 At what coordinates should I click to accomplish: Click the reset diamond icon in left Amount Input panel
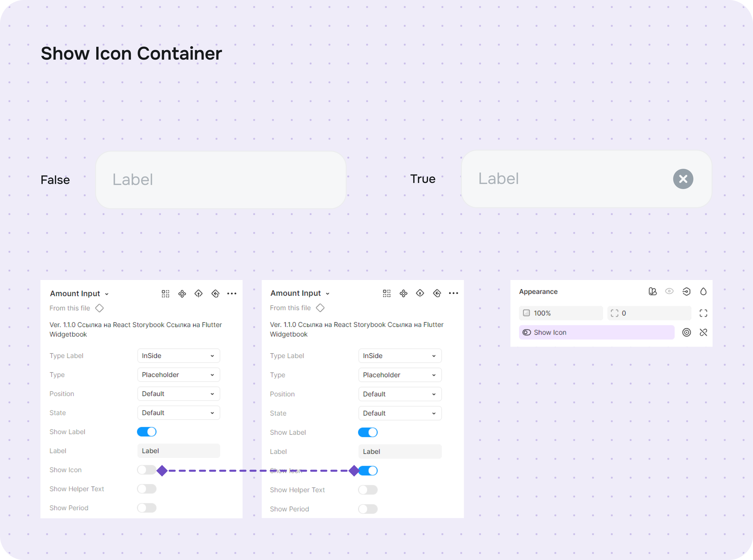pos(215,294)
